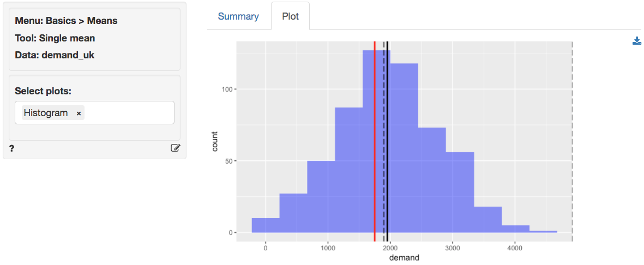Click the download plot icon
The image size is (644, 265).
click(637, 41)
